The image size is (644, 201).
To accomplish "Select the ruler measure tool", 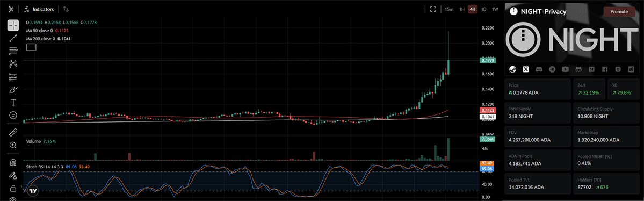I will pyautogui.click(x=13, y=132).
